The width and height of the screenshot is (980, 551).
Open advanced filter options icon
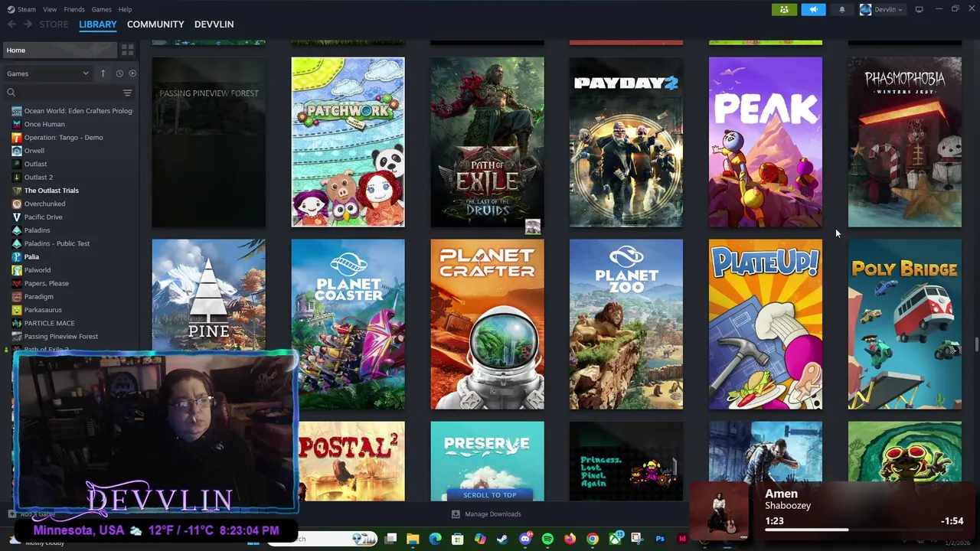(x=127, y=93)
